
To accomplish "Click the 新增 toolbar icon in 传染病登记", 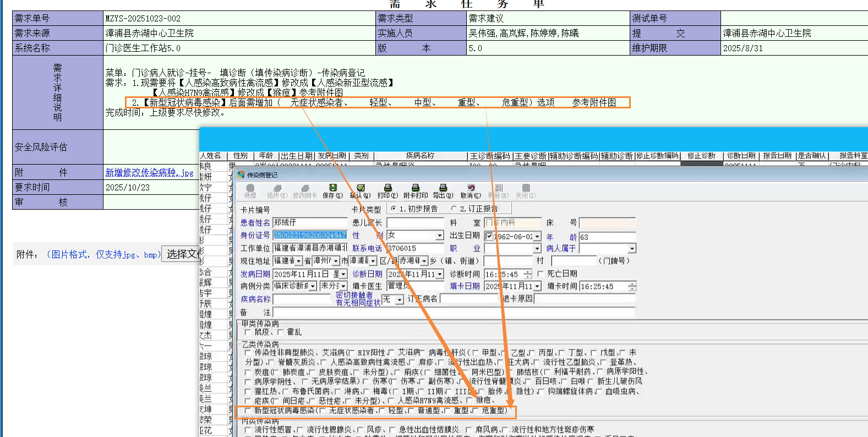I will pyautogui.click(x=250, y=188).
